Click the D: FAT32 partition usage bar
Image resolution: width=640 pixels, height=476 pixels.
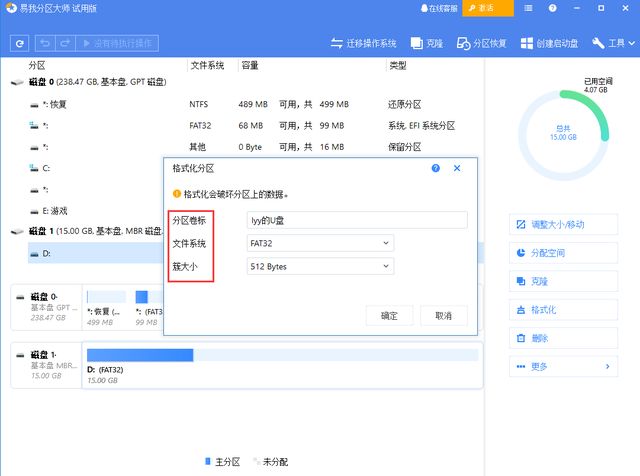[x=282, y=355]
